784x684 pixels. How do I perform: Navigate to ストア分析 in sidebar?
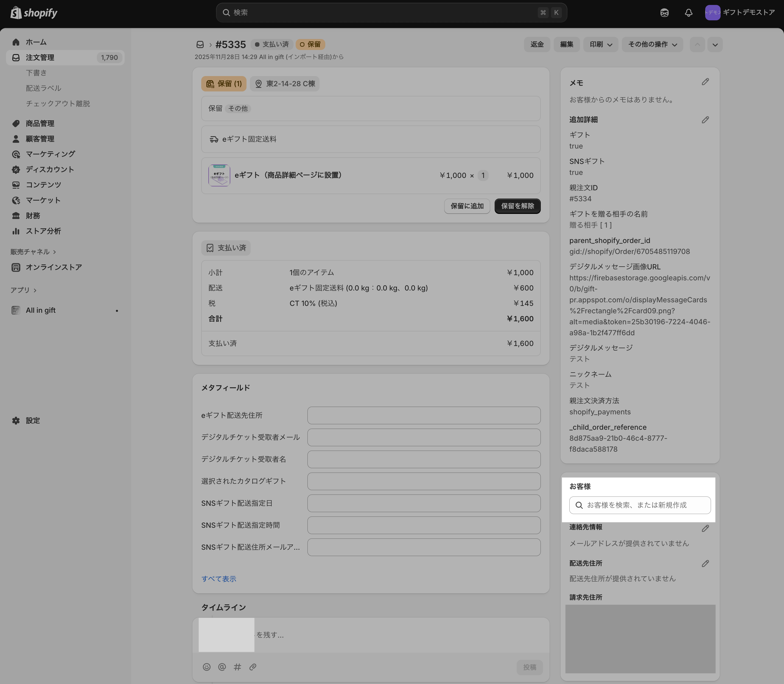click(43, 231)
